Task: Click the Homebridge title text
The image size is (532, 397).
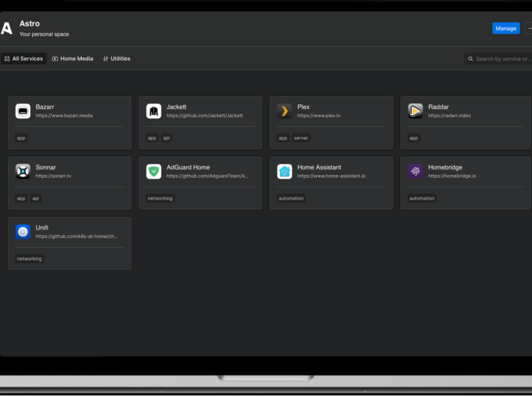Action: [x=444, y=167]
